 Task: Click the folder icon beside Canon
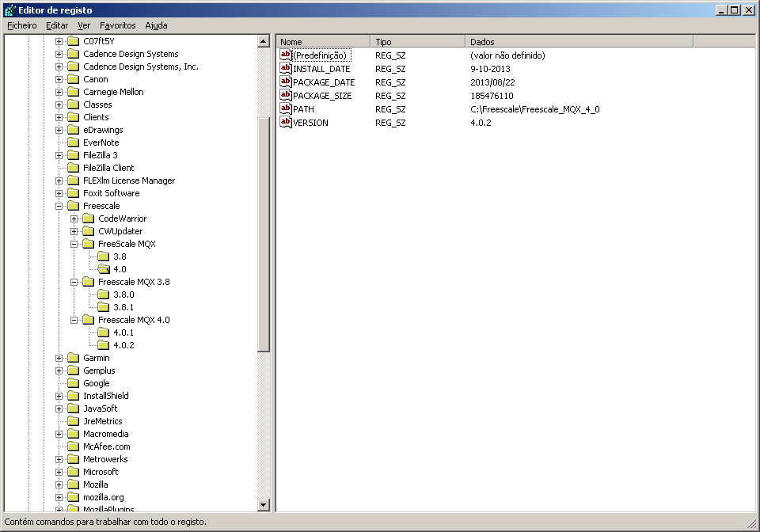click(x=73, y=79)
